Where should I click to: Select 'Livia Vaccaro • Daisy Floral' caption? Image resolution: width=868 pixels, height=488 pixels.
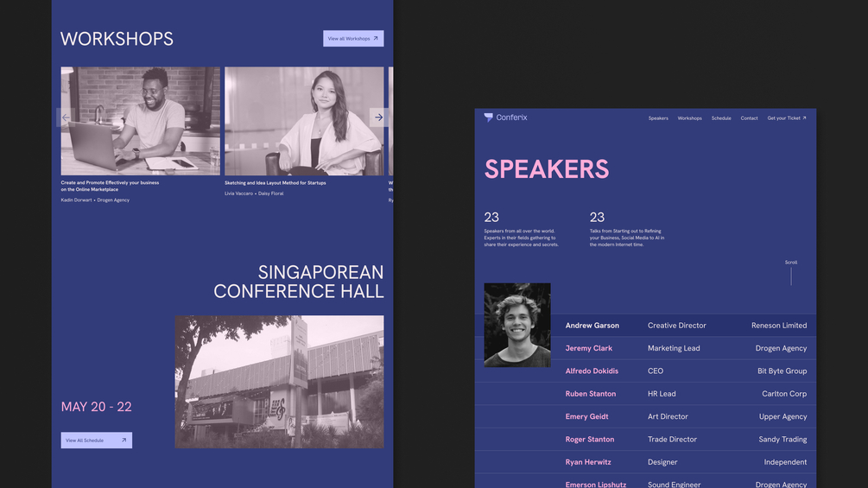tap(254, 193)
